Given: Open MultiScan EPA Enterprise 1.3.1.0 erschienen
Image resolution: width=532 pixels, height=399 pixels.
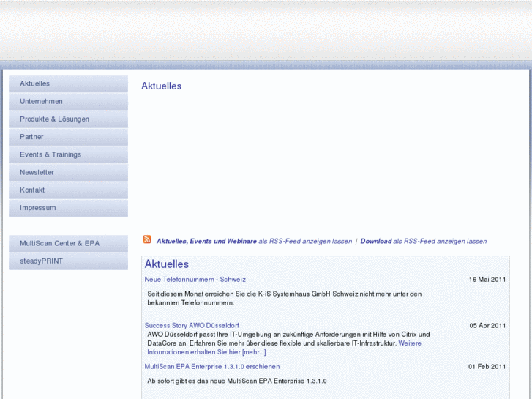Looking at the screenshot, I should click(x=212, y=367).
